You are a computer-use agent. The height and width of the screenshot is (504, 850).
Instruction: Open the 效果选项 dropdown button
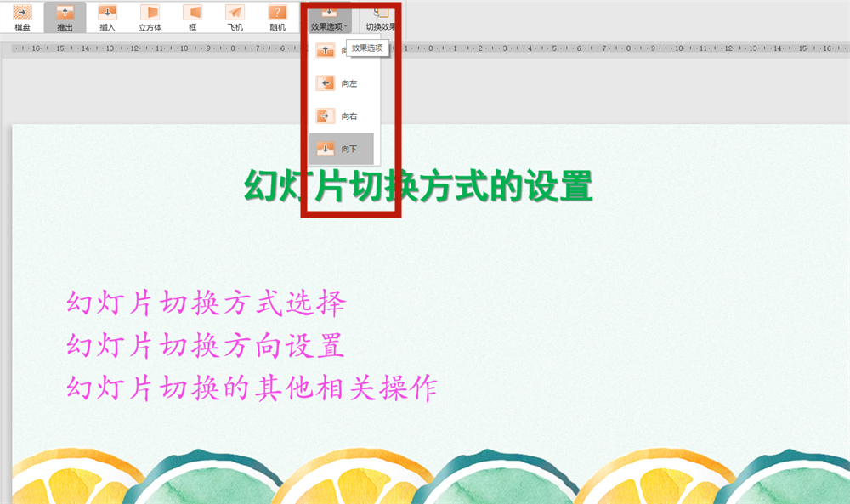tap(329, 19)
